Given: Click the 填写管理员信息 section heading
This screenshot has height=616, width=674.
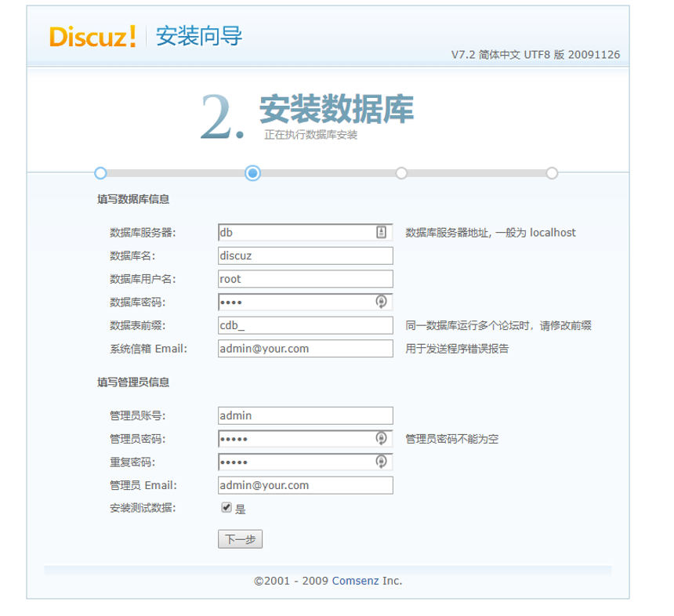Looking at the screenshot, I should [x=133, y=382].
